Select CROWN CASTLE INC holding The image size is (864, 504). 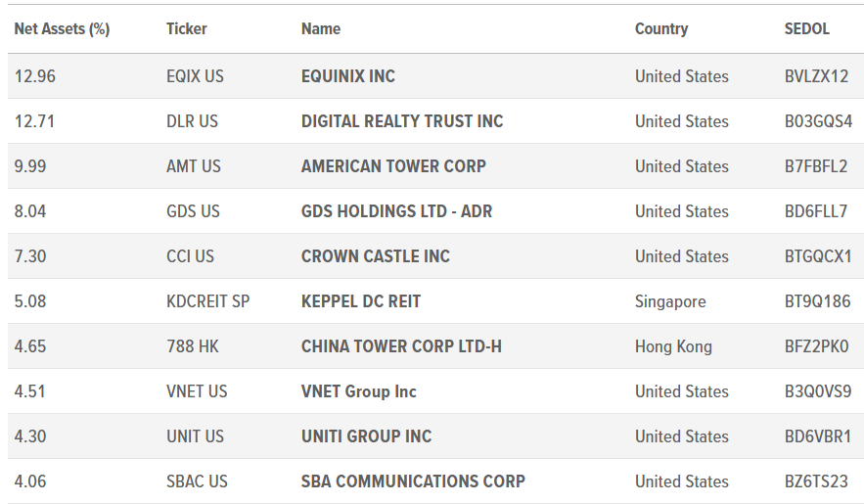376,256
